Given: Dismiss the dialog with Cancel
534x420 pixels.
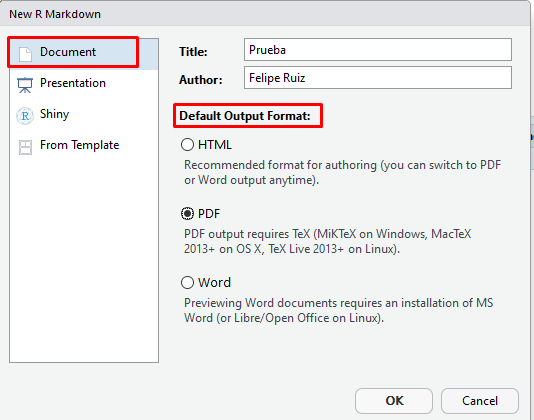Looking at the screenshot, I should coord(480,401).
